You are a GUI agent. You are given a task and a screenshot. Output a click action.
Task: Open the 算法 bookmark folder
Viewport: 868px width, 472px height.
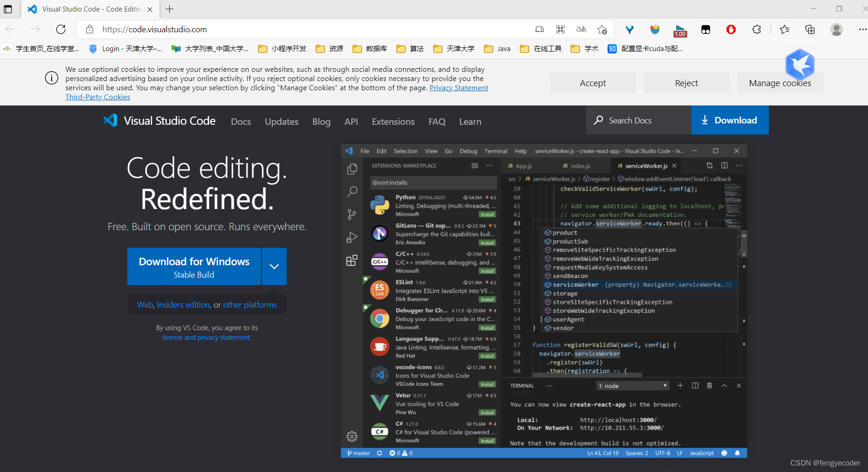coord(410,49)
